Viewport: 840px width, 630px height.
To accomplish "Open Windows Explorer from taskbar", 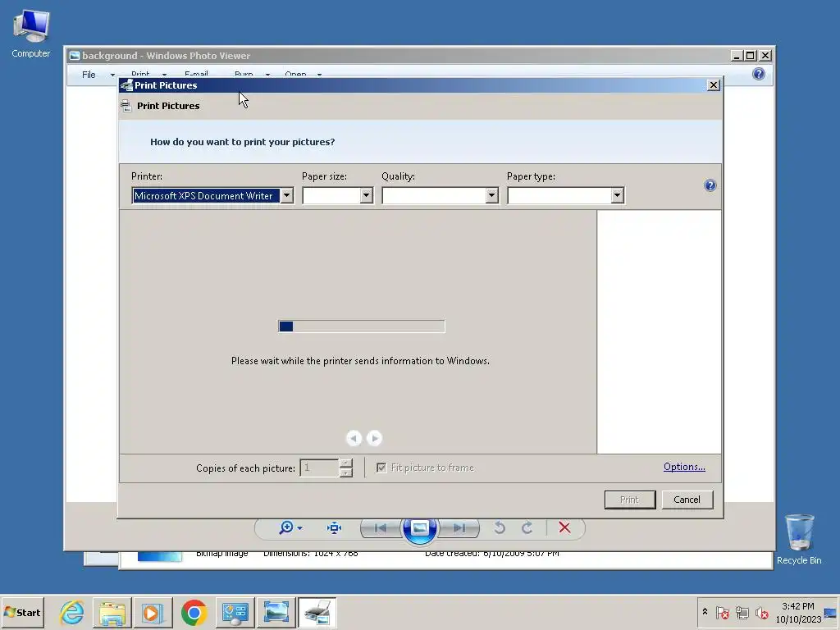I will (112, 612).
